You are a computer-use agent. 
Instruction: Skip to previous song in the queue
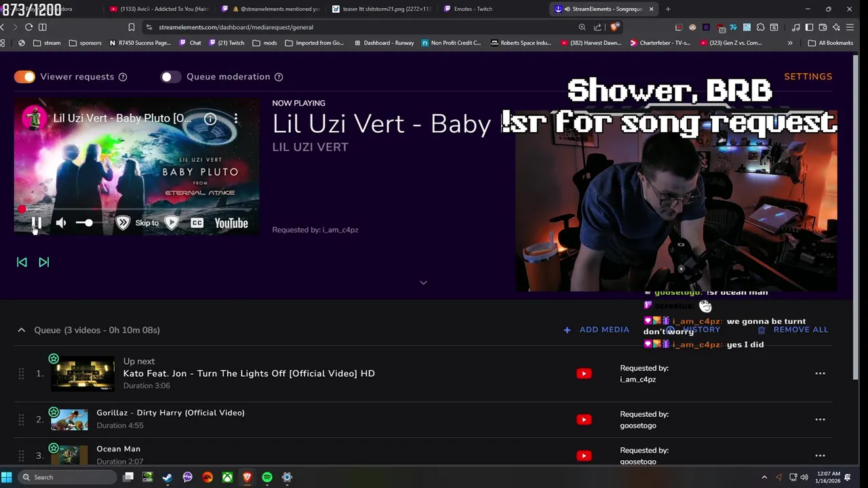[x=22, y=262]
